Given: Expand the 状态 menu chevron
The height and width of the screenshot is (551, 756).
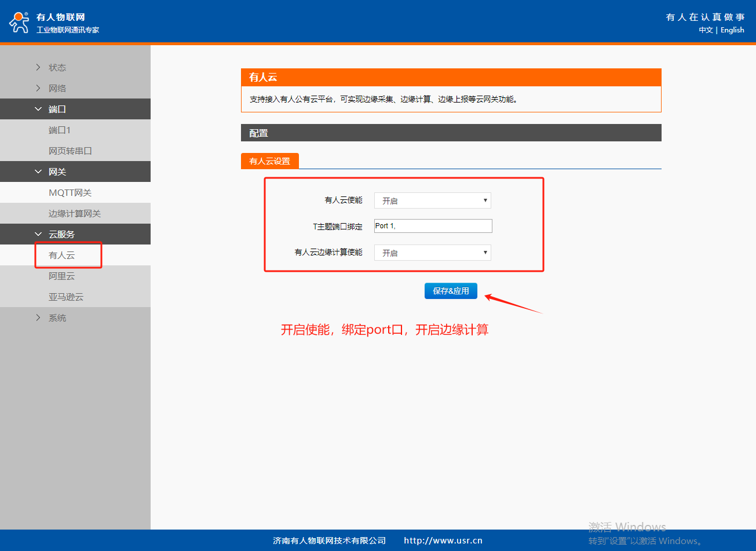Looking at the screenshot, I should (38, 67).
